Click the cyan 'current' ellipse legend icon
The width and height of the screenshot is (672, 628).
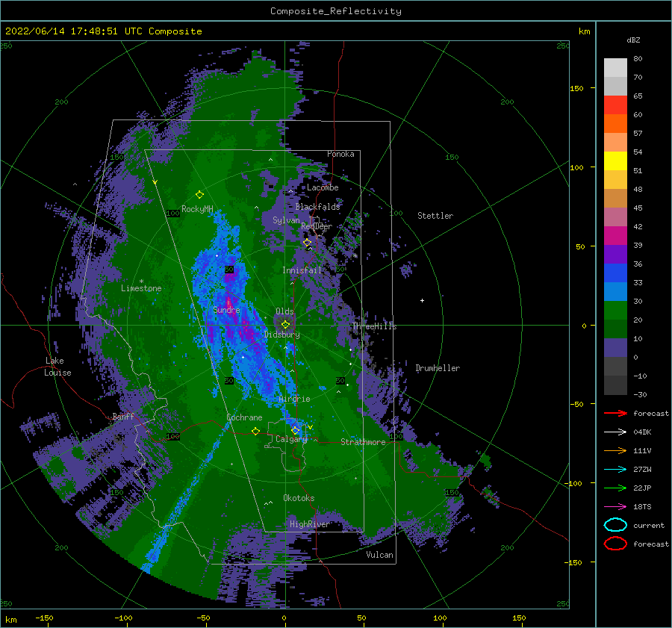coord(615,525)
